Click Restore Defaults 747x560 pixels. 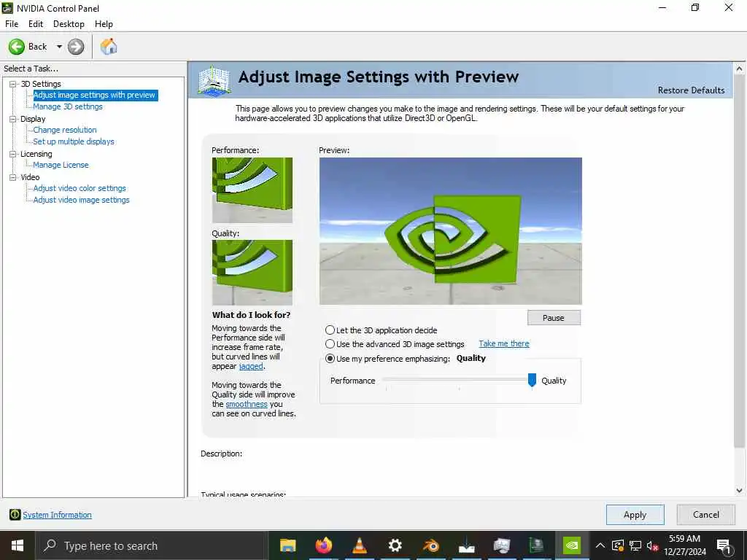[x=691, y=90]
